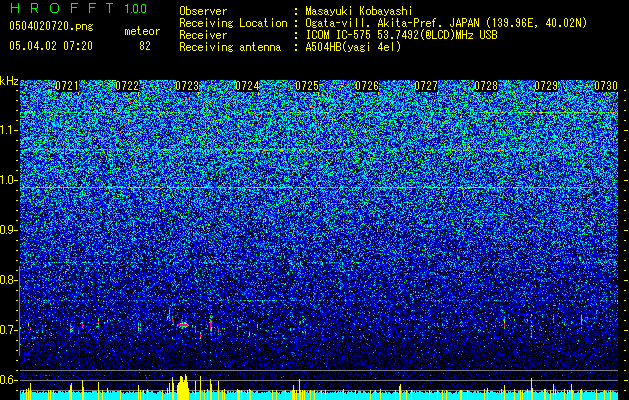Click the date stamp 05.04.02 07:20

click(51, 46)
